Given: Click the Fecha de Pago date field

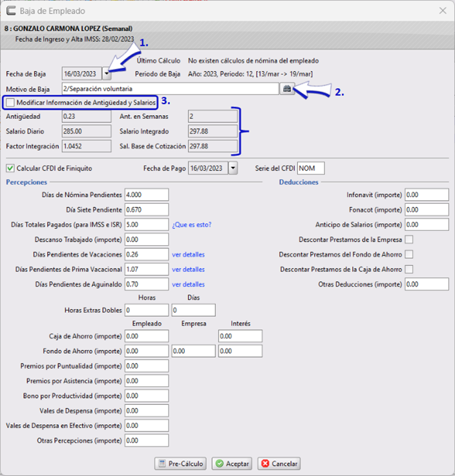Looking at the screenshot, I should [208, 168].
